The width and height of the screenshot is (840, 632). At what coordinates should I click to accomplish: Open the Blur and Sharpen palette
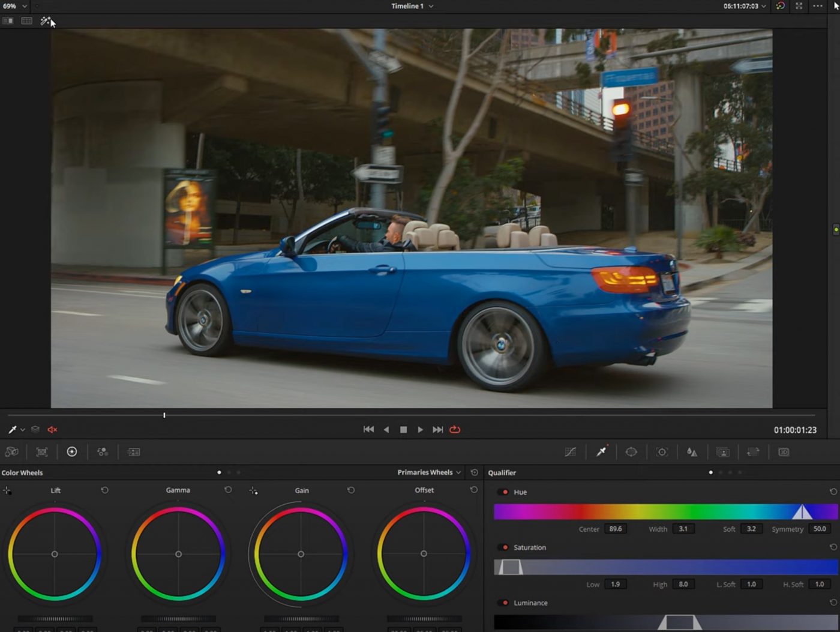click(x=692, y=452)
